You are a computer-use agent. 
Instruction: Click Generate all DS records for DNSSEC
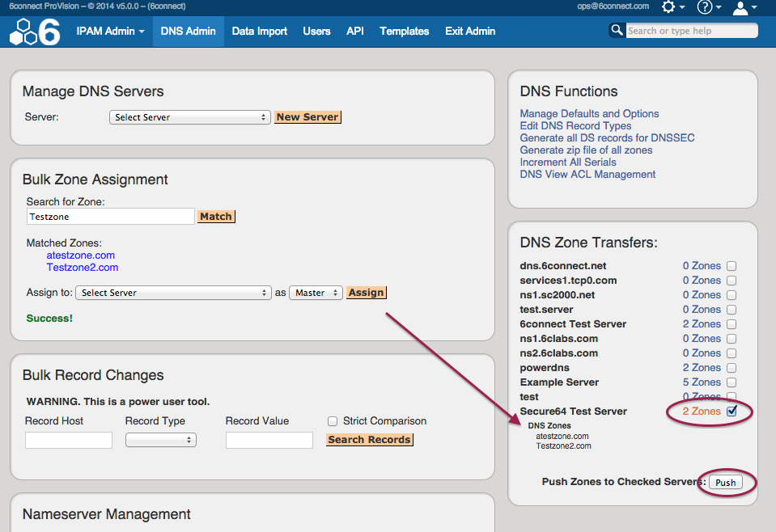pyautogui.click(x=607, y=138)
